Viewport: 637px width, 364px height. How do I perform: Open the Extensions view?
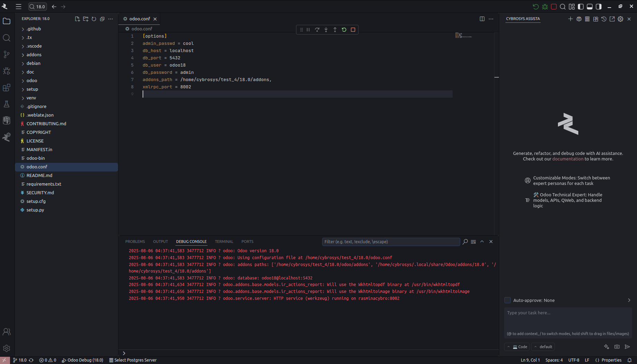7,87
